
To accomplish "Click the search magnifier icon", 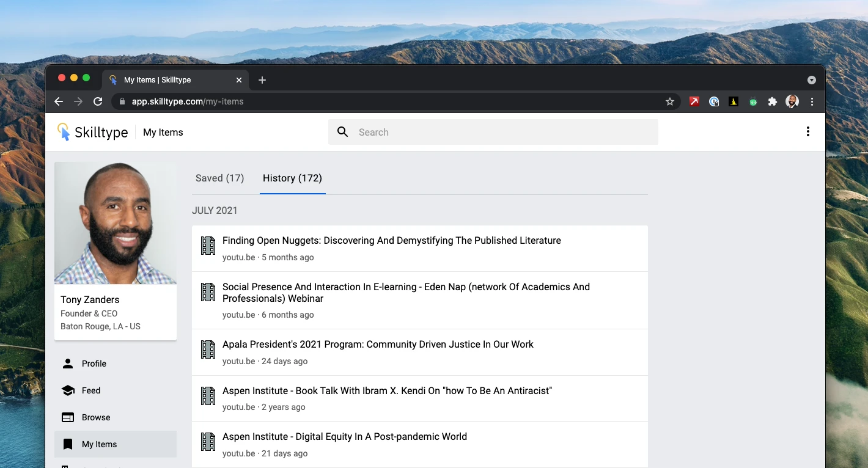I will pos(343,132).
